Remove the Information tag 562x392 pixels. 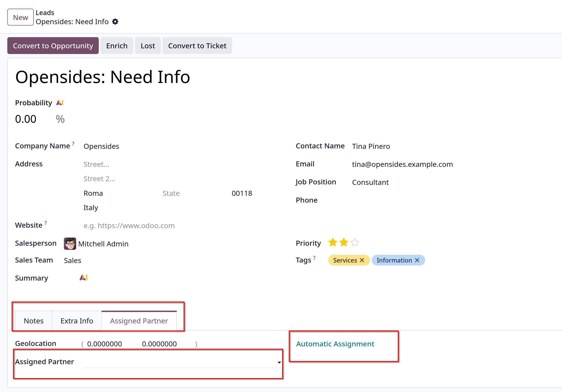(x=417, y=260)
